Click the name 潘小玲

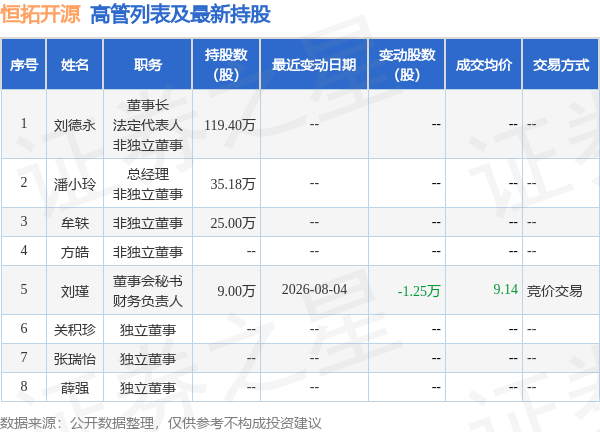click(75, 184)
